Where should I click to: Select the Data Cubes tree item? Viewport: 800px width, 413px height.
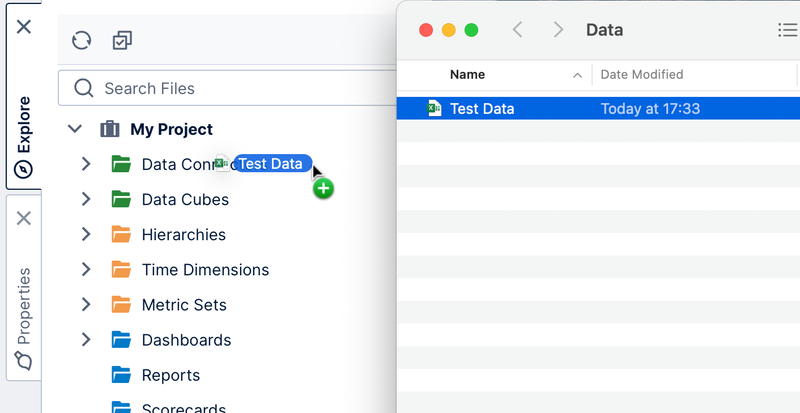coord(185,200)
